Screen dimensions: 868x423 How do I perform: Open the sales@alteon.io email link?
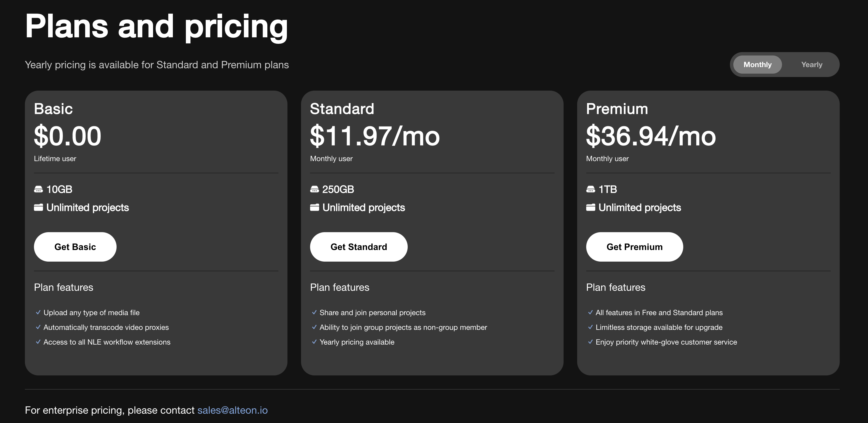[x=232, y=410]
